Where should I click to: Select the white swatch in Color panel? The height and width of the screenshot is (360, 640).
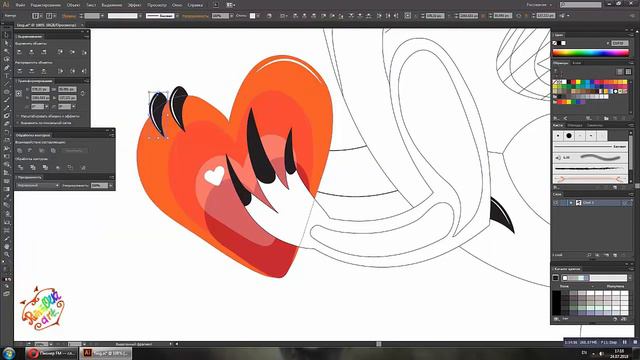(x=564, y=43)
